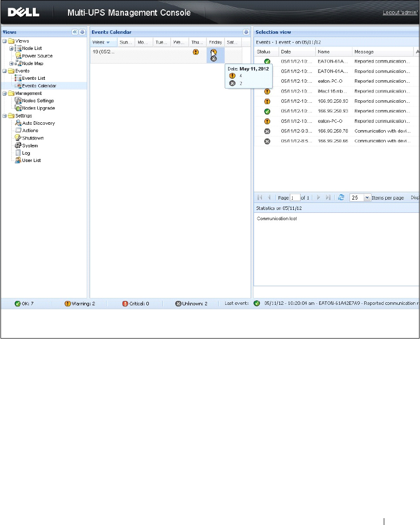Select 166.99.250.78 event row
Screen dimensions: 420x525
(337, 131)
